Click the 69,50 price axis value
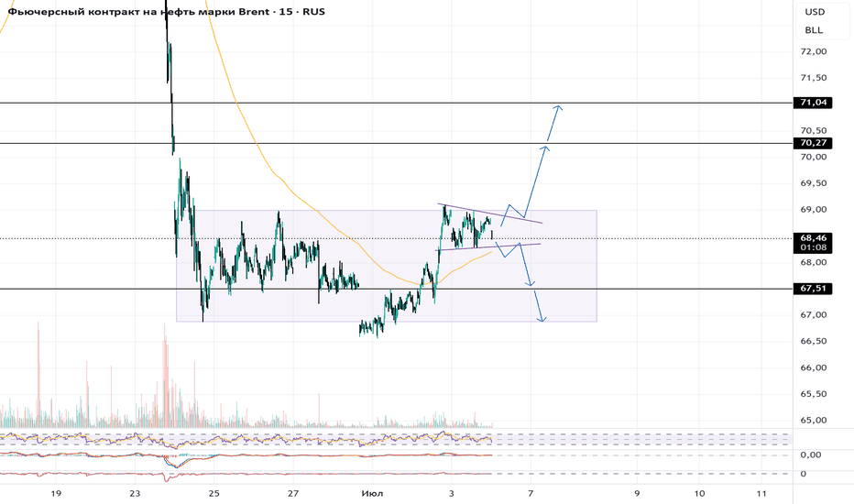 (813, 183)
